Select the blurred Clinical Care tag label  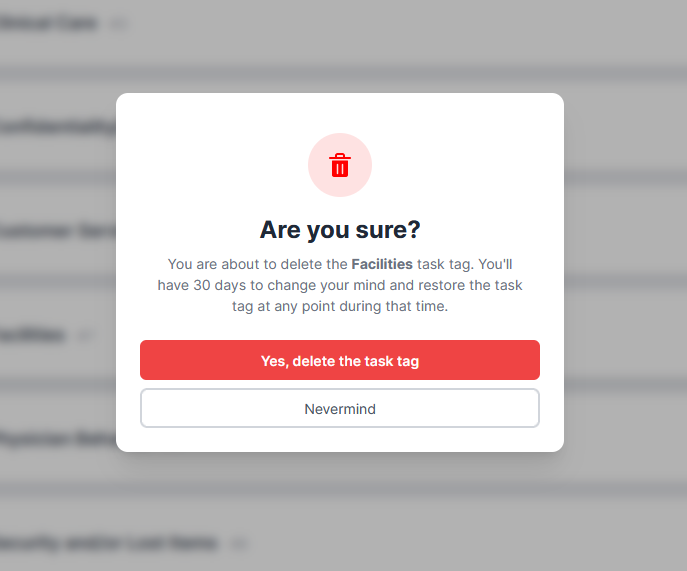50,23
